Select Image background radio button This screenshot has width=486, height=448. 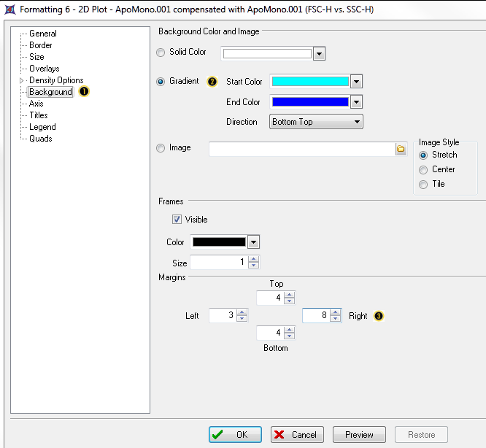[161, 148]
